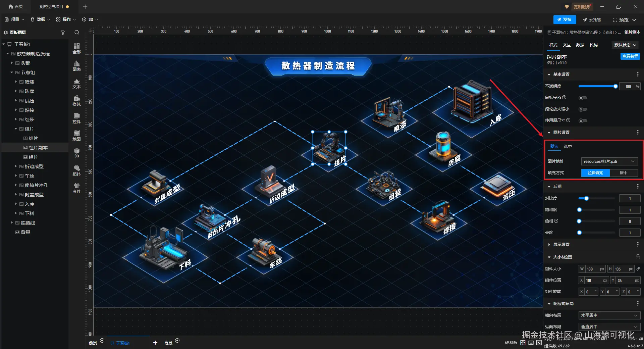Open the 默认状态 dropdown
The image size is (644, 349).
pos(625,45)
